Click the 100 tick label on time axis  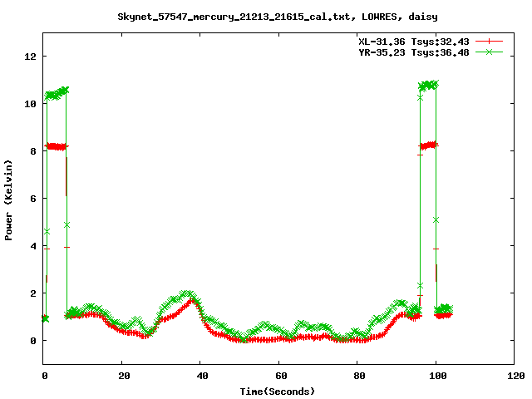click(x=436, y=375)
